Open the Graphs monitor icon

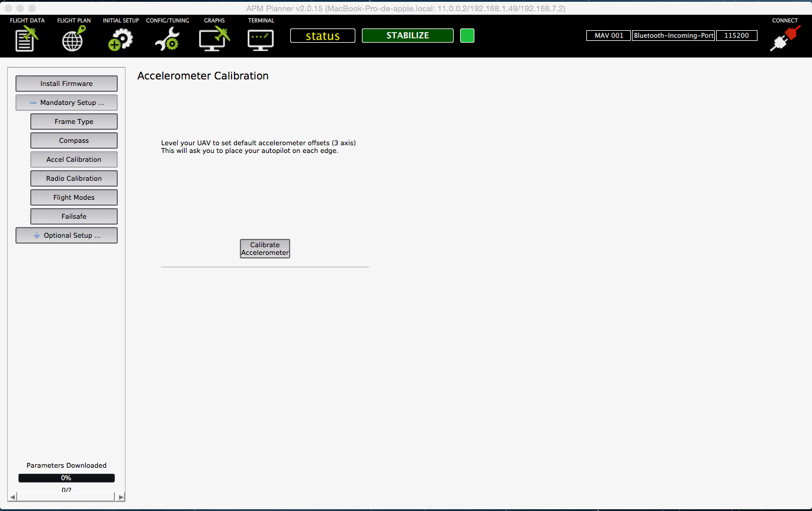(x=214, y=39)
